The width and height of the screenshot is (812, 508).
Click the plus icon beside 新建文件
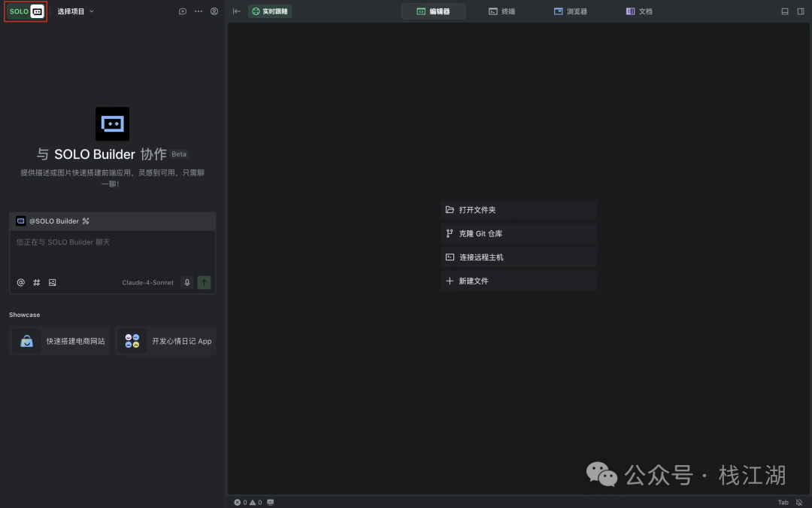[450, 281]
